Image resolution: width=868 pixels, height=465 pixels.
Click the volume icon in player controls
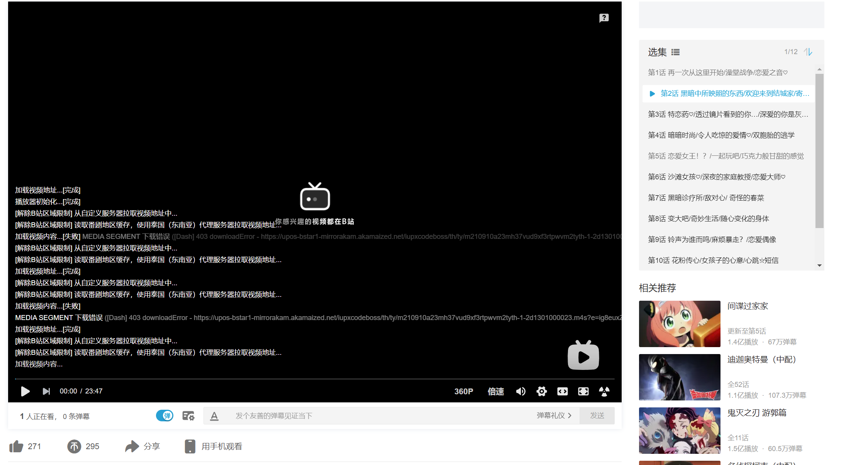point(521,391)
